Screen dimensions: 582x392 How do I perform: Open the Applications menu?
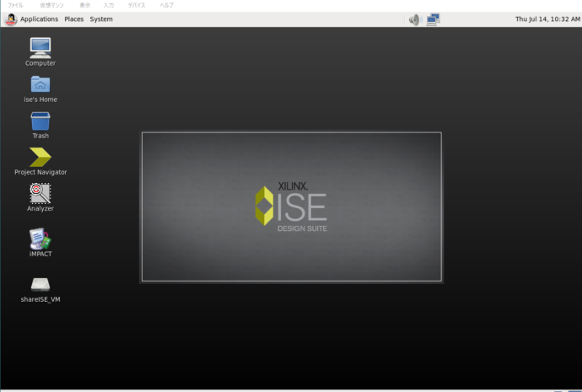coord(39,19)
